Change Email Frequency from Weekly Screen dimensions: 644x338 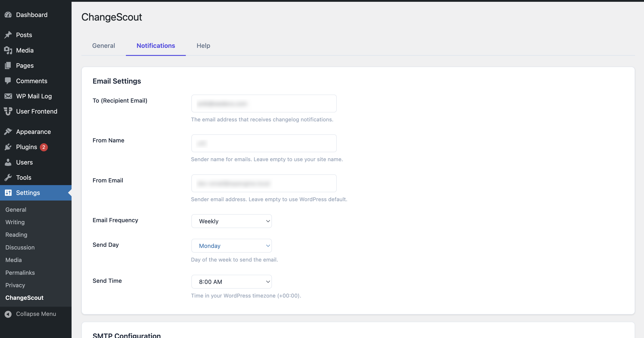231,221
